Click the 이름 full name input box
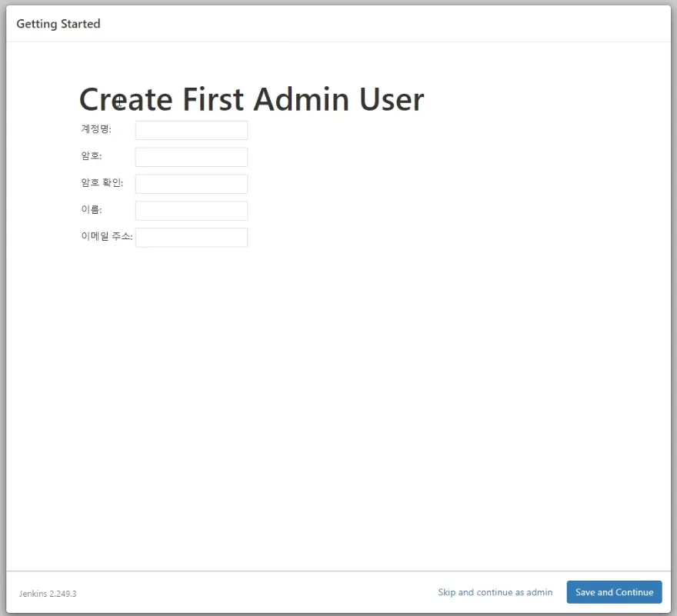 pos(191,211)
